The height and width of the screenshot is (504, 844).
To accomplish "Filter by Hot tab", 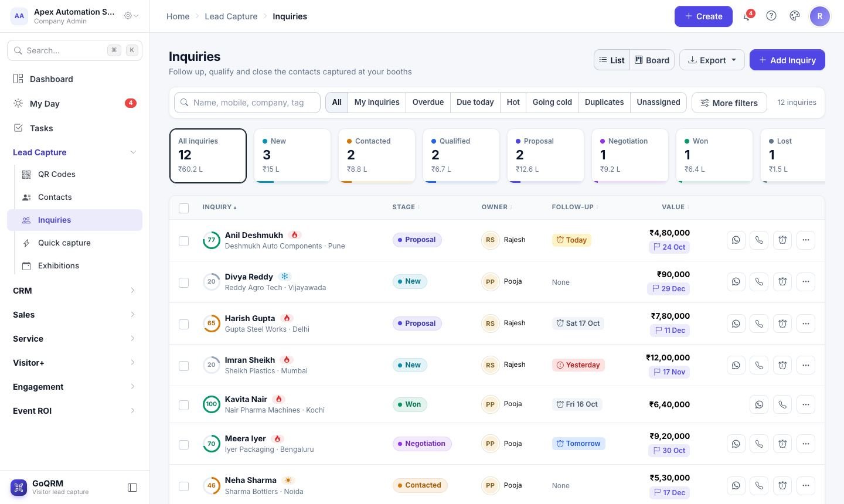I will (x=513, y=102).
